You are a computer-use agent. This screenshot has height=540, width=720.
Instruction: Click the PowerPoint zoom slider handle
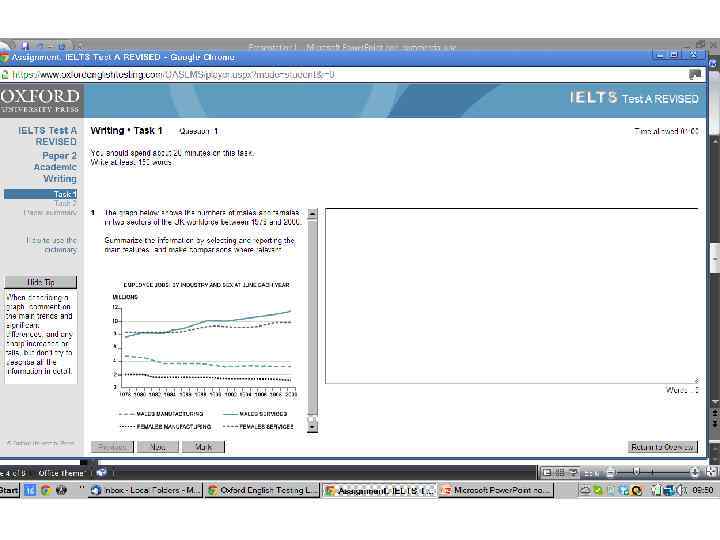tap(636, 472)
